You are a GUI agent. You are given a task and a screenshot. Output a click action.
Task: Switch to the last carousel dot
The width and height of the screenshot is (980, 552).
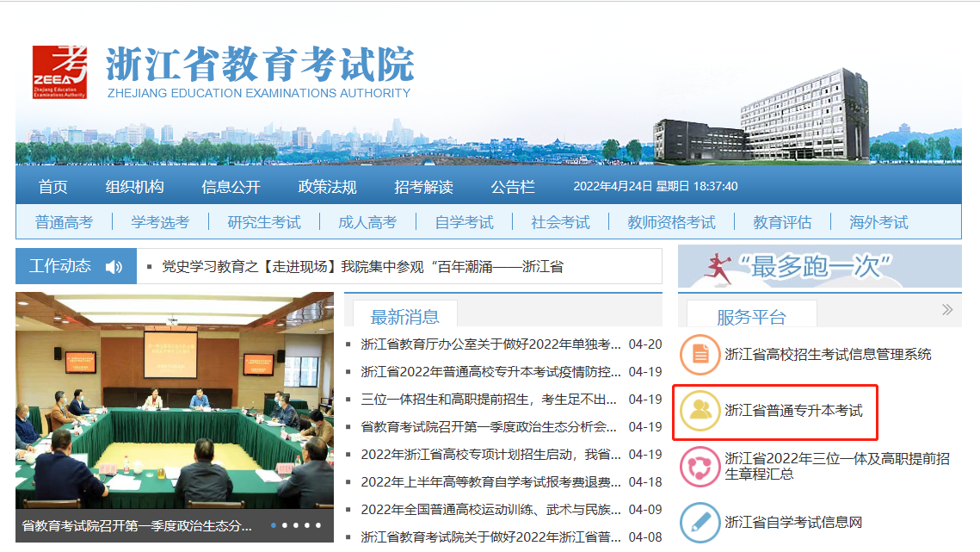click(318, 525)
